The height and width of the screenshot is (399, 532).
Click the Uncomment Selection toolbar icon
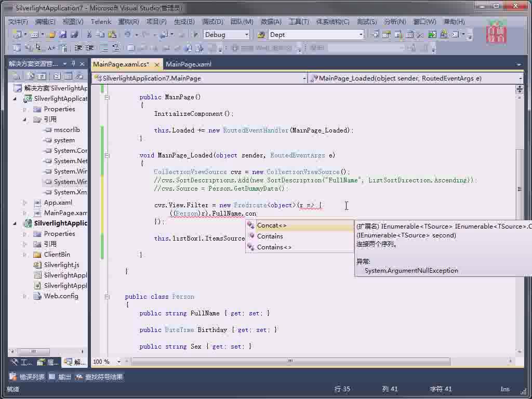pyautogui.click(x=116, y=48)
